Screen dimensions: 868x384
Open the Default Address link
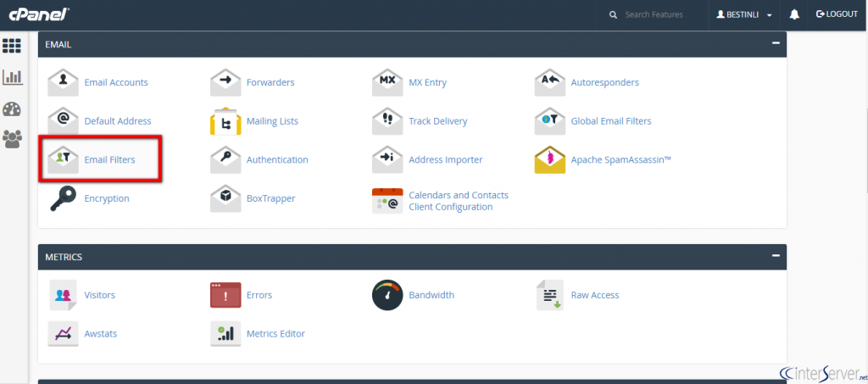(117, 121)
